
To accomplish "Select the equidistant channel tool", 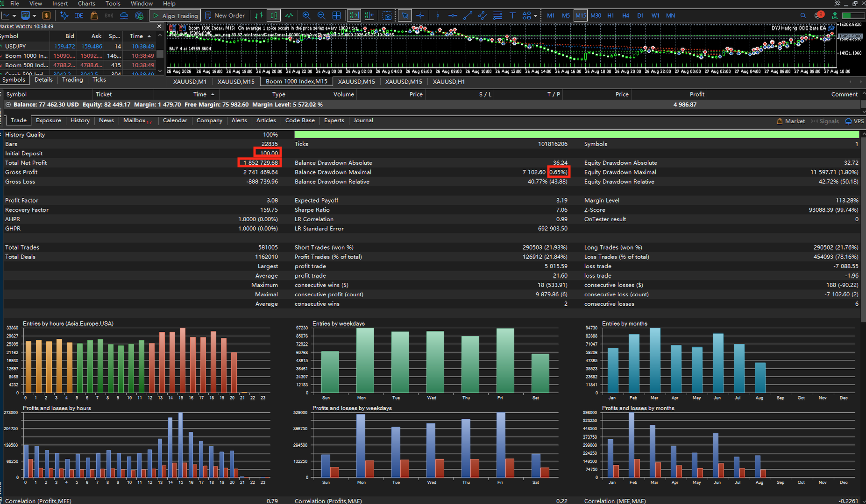I will [483, 15].
